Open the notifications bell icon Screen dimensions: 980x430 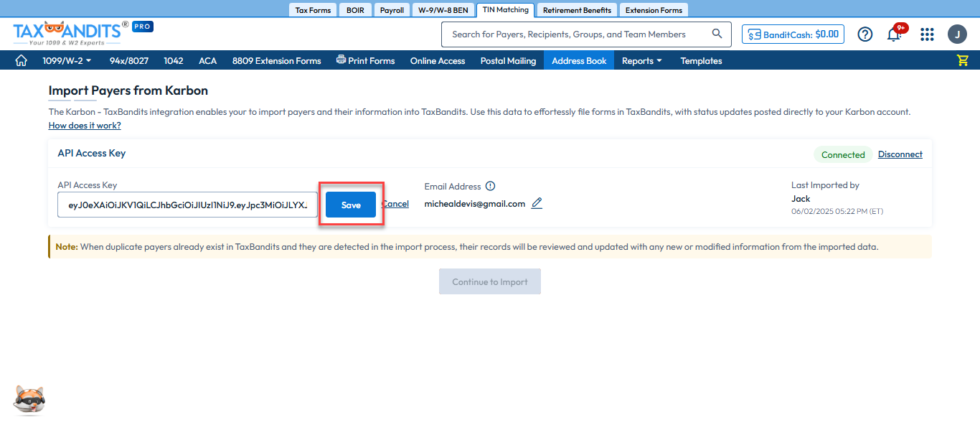[x=894, y=34]
